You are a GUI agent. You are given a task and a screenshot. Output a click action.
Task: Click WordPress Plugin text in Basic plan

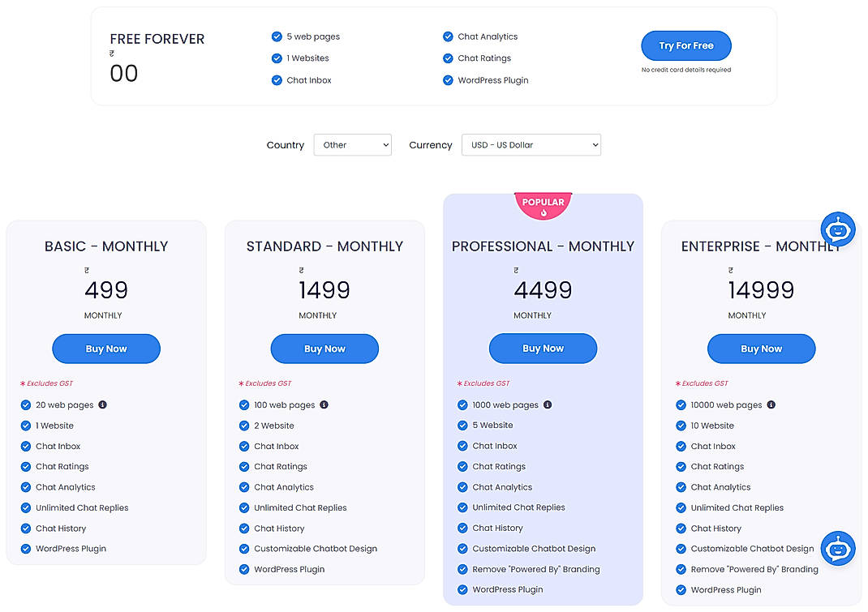coord(71,549)
